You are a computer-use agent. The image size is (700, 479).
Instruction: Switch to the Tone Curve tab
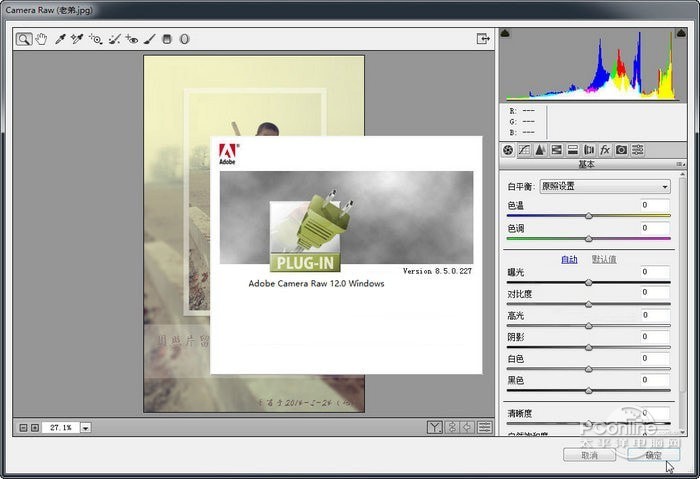523,150
